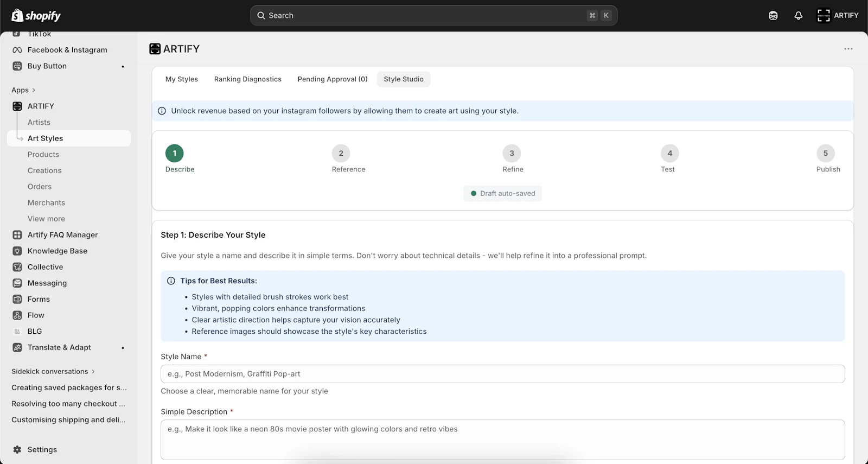Expand View more in sidebar

[x=46, y=219]
